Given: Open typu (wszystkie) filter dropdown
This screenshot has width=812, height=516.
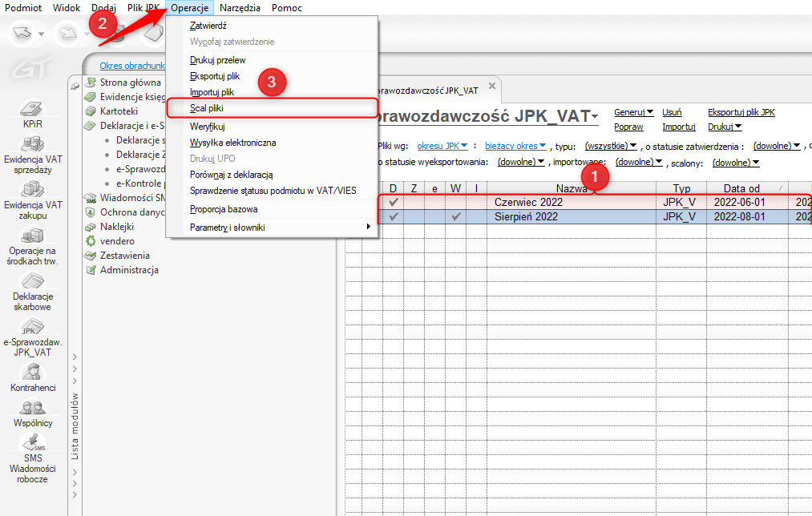Looking at the screenshot, I should point(611,146).
